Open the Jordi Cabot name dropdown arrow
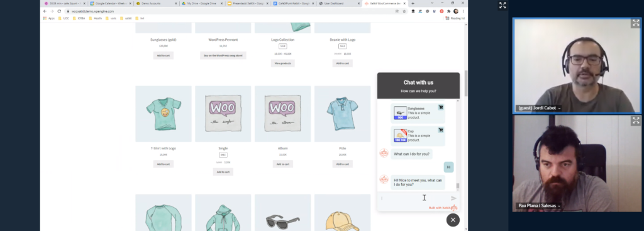The image size is (644, 231). coord(559,108)
